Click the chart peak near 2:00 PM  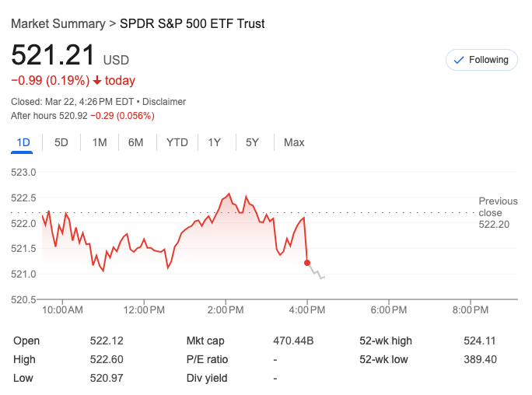[x=229, y=194]
